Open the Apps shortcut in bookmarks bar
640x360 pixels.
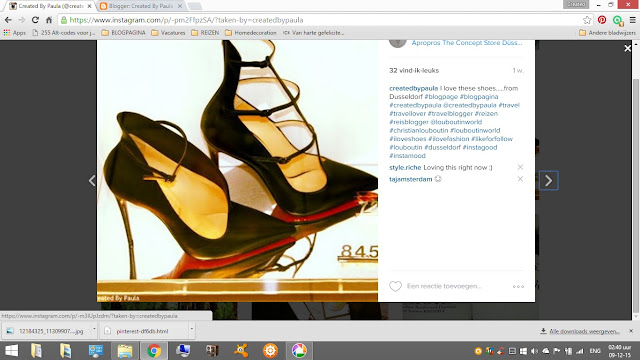[15, 33]
